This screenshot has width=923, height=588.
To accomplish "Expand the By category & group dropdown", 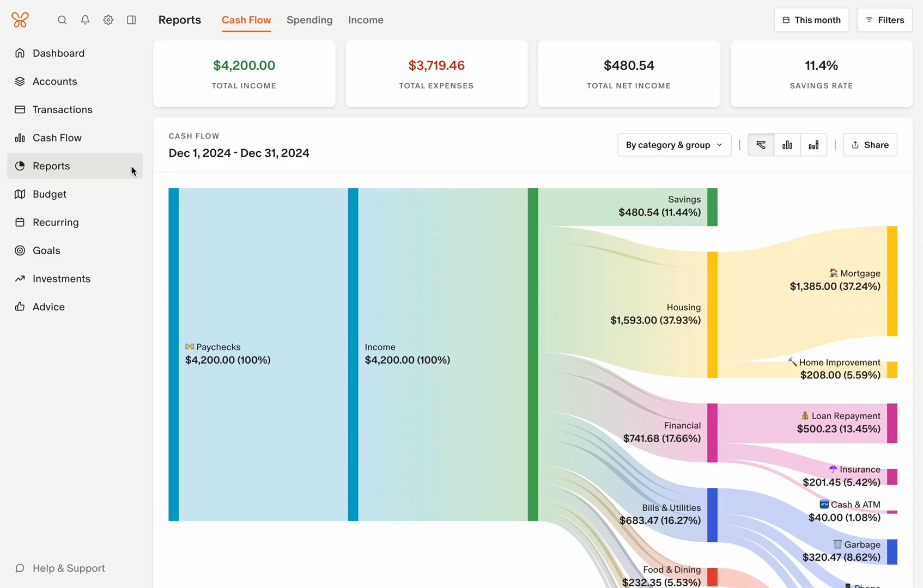I will click(674, 145).
